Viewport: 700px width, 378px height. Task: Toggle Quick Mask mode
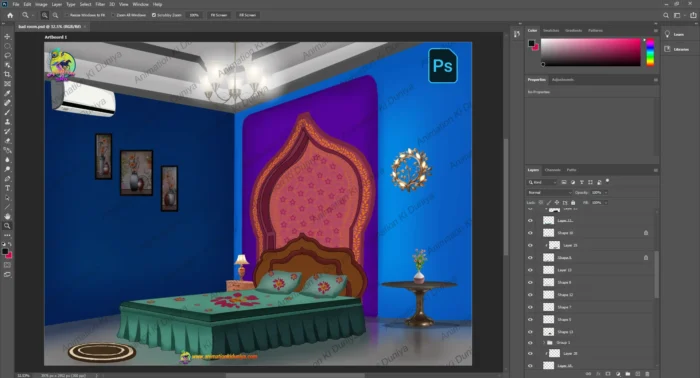pos(7,265)
